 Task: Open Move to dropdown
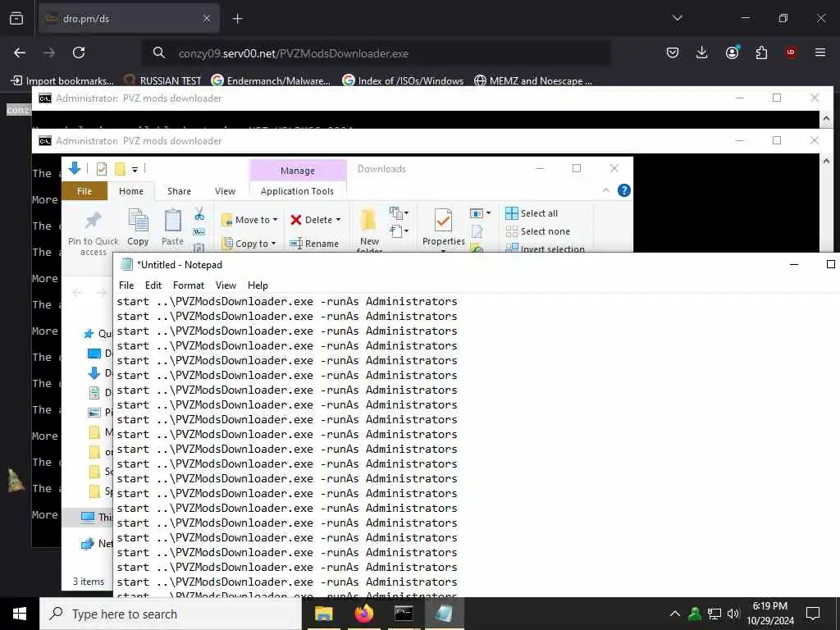click(x=249, y=220)
